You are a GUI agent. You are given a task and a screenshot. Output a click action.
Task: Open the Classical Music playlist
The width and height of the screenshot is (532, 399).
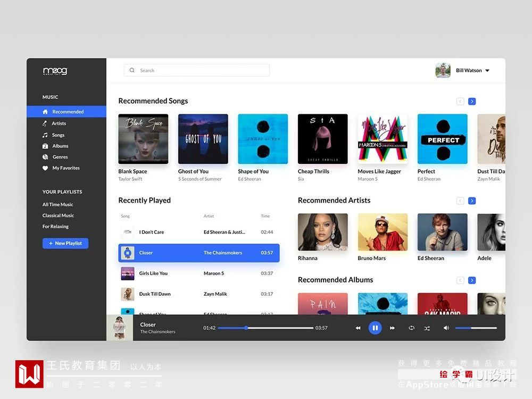click(58, 215)
